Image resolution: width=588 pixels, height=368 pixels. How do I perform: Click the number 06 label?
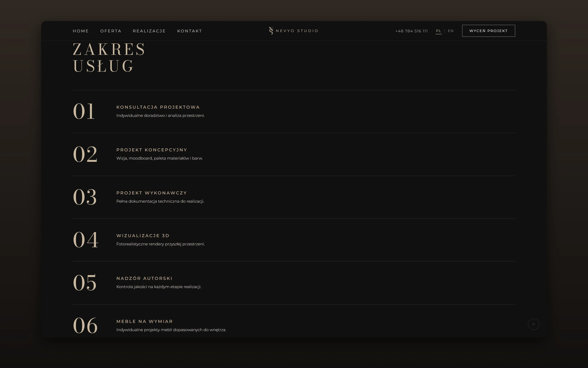click(x=85, y=325)
